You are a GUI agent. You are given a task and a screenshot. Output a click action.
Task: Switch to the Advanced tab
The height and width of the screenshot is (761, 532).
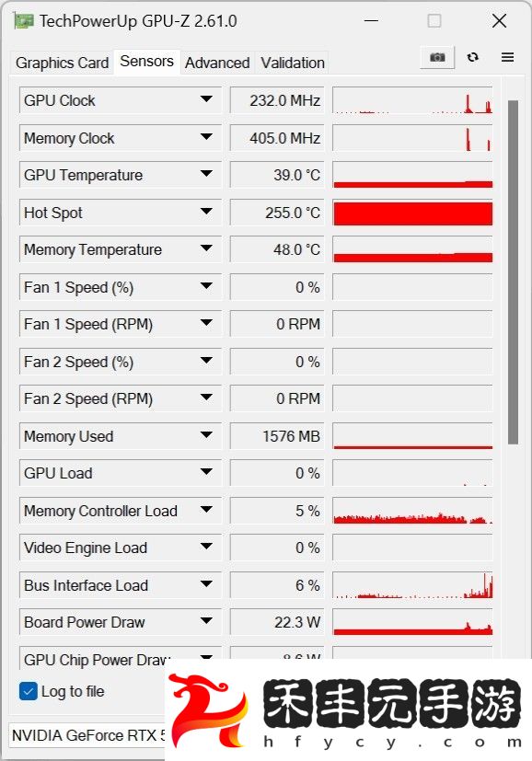(217, 63)
